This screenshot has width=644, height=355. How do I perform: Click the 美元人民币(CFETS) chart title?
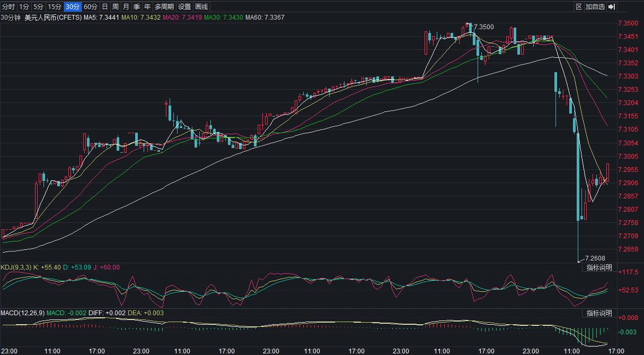(53, 18)
